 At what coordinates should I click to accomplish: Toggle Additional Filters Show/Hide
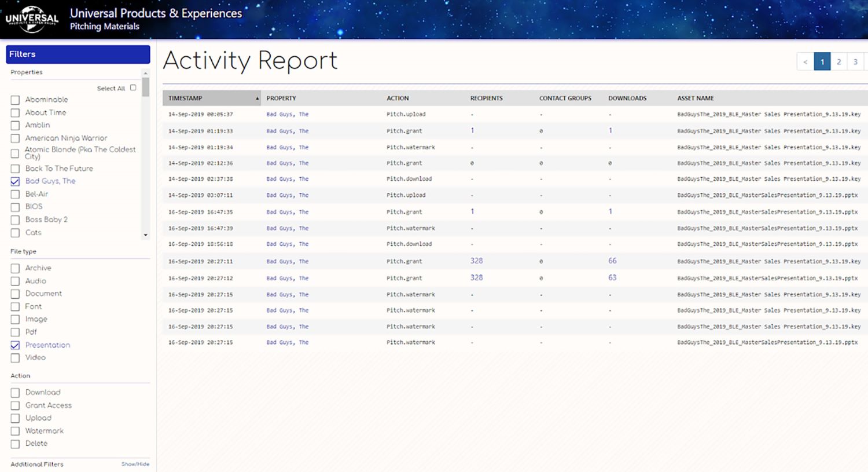coord(135,464)
